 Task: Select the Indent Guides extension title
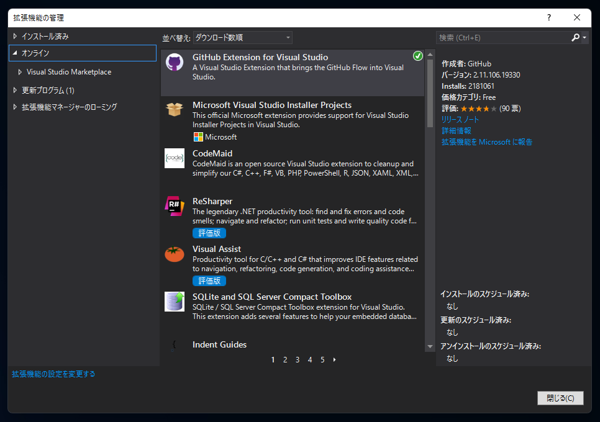click(219, 345)
